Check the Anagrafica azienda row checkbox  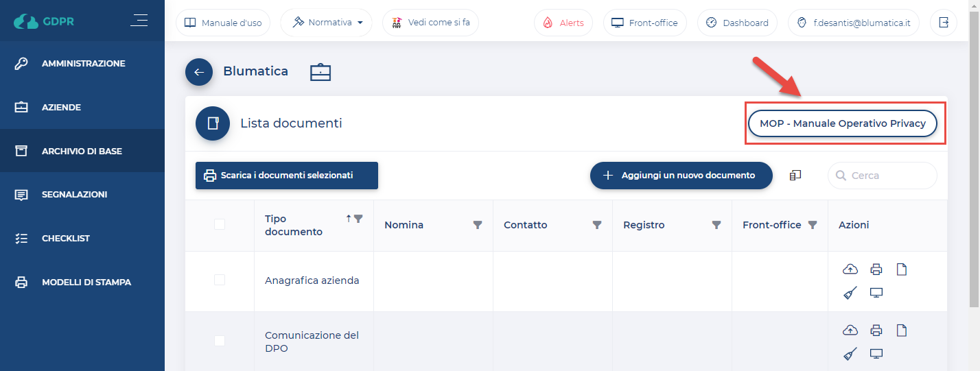tap(220, 280)
